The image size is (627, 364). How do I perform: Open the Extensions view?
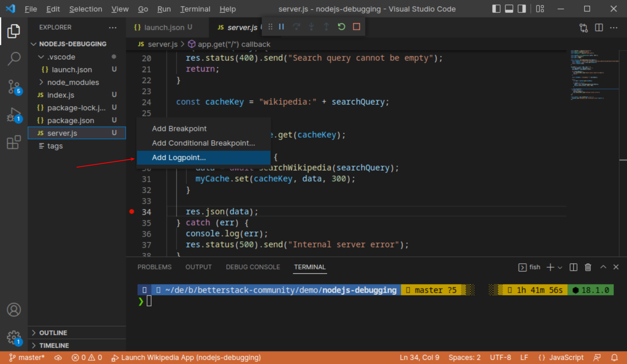coord(14,142)
